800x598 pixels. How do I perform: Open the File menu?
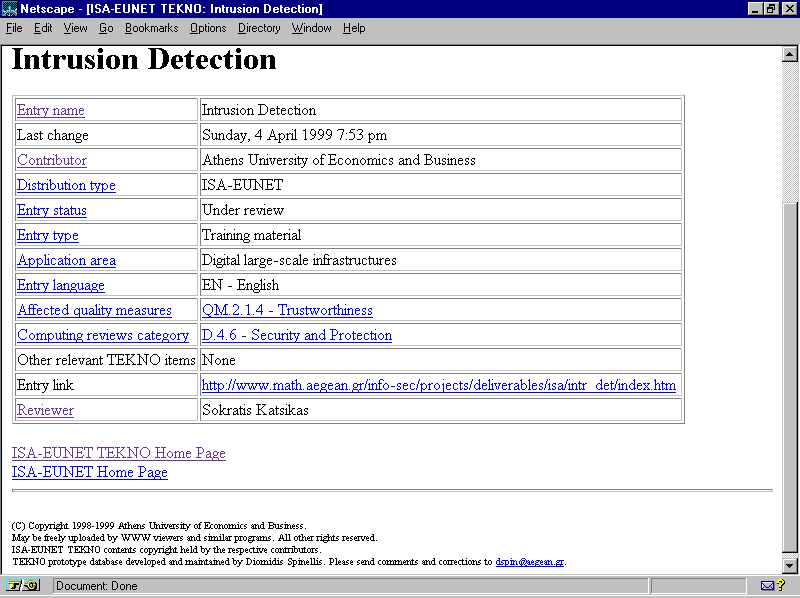click(x=14, y=28)
